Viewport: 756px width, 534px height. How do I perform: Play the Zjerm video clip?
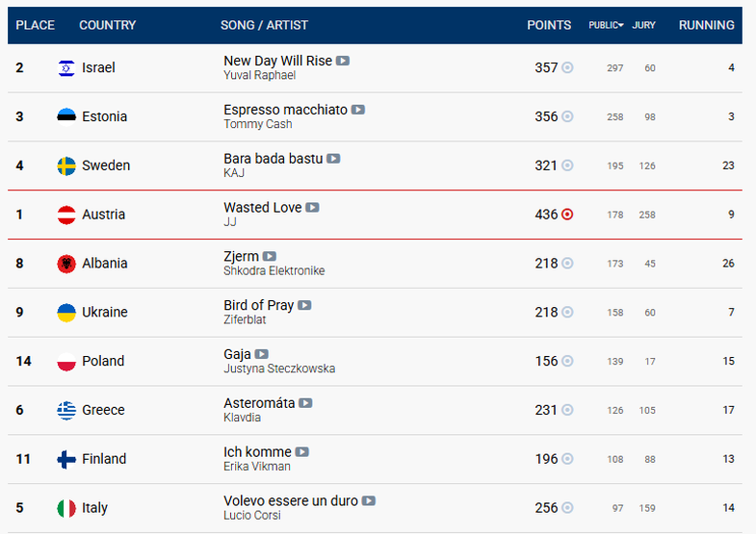[x=270, y=256]
